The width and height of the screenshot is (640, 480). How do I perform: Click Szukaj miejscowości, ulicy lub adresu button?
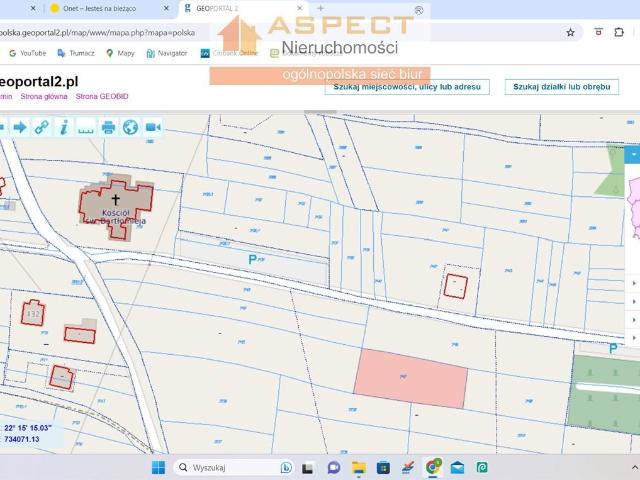coord(407,87)
